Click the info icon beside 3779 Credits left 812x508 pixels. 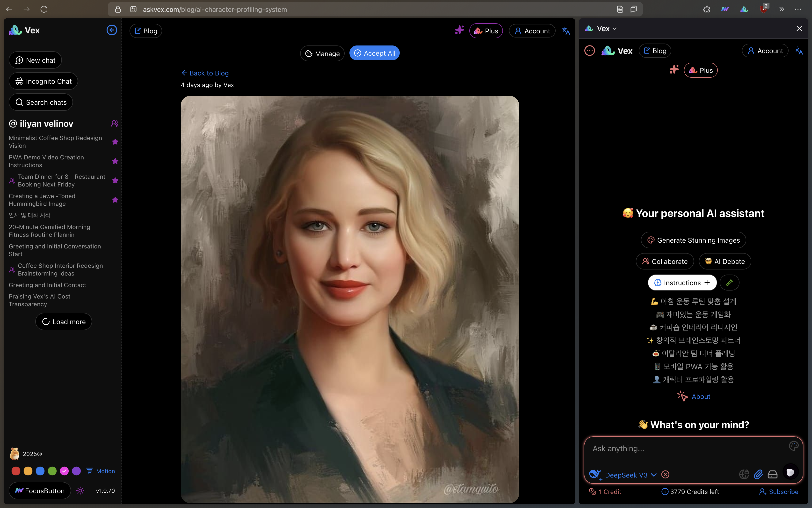point(665,492)
